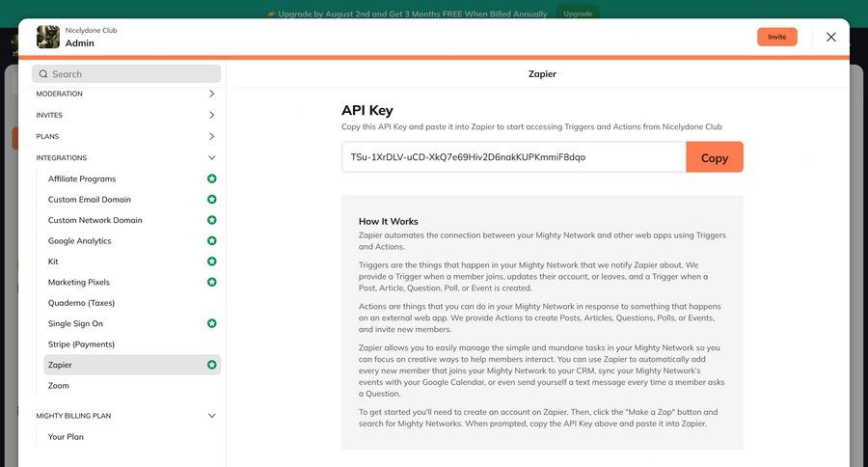The width and height of the screenshot is (868, 467).
Task: Expand the Moderation section chevron
Action: (x=211, y=95)
